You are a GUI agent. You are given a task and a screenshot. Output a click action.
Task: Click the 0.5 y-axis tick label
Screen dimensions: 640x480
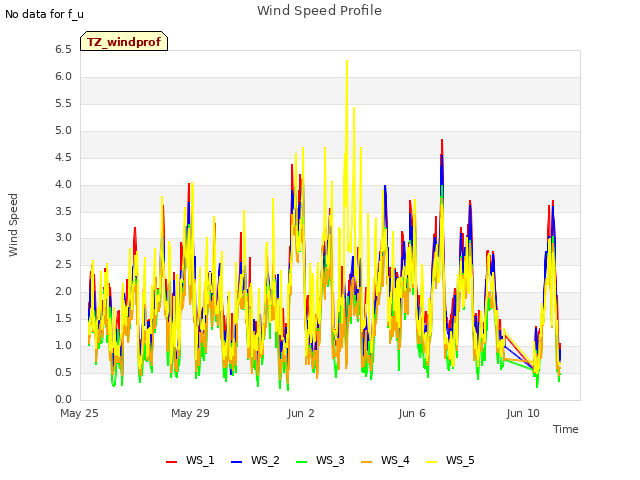pyautogui.click(x=63, y=372)
